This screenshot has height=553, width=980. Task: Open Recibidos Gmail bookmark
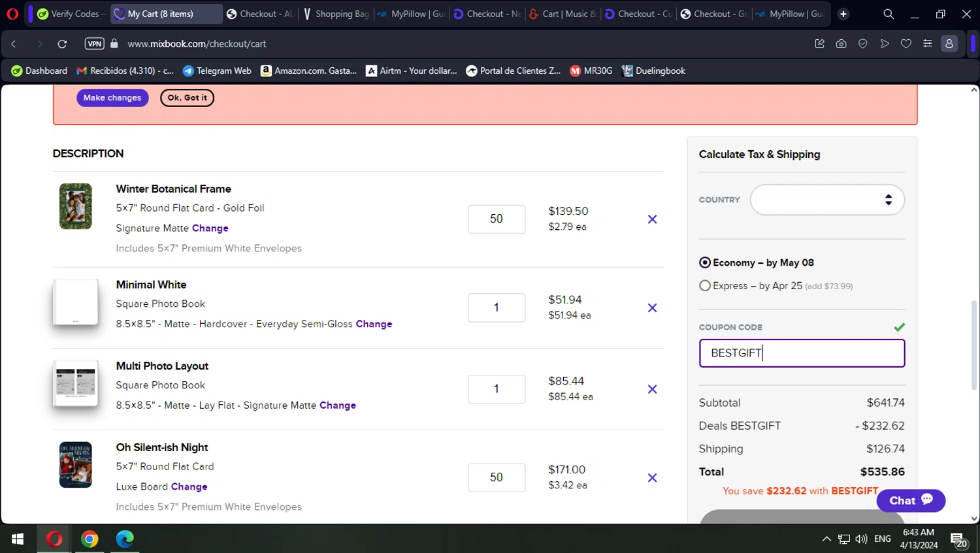coord(125,71)
